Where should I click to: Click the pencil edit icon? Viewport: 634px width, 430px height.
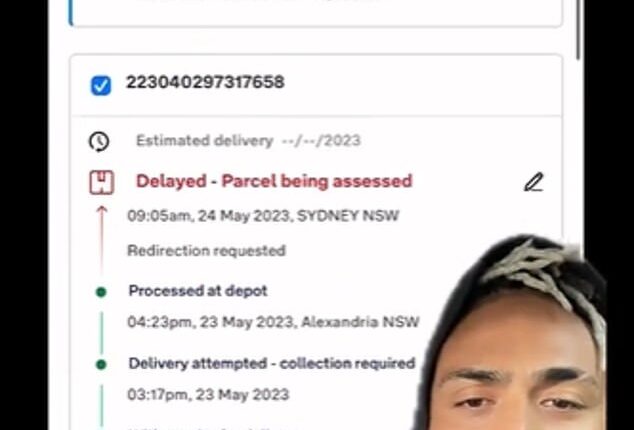pyautogui.click(x=534, y=182)
